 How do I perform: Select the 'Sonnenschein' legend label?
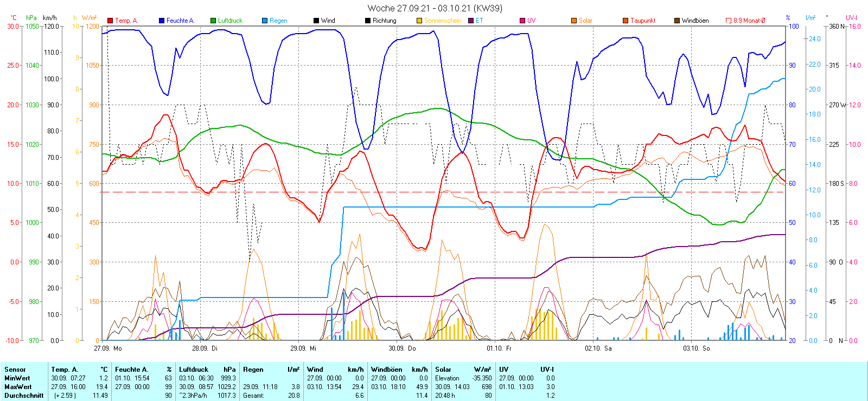[443, 21]
